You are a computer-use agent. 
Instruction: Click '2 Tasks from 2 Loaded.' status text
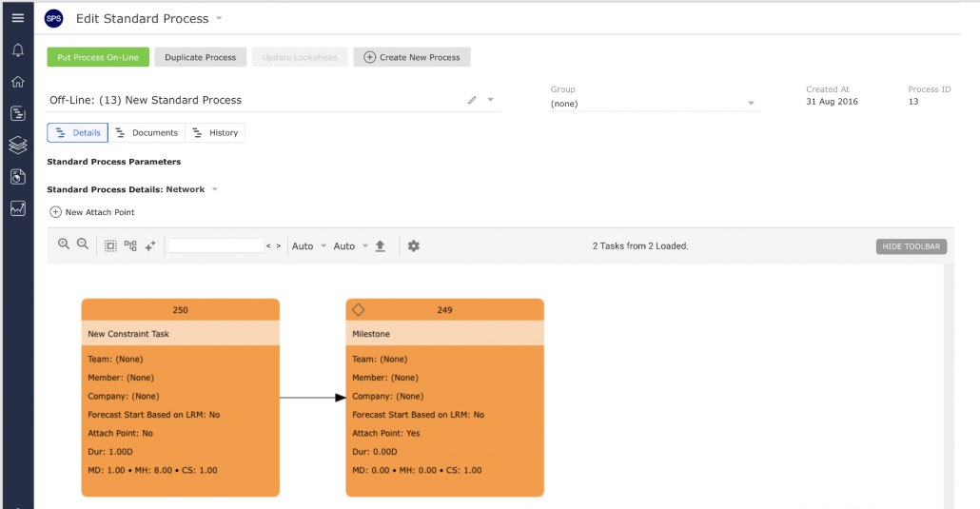click(x=640, y=246)
